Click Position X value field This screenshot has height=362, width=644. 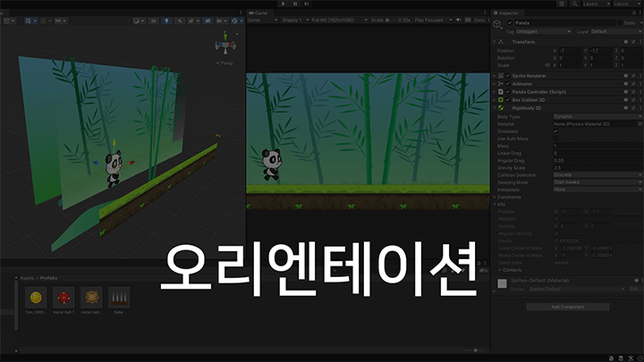pyautogui.click(x=570, y=50)
